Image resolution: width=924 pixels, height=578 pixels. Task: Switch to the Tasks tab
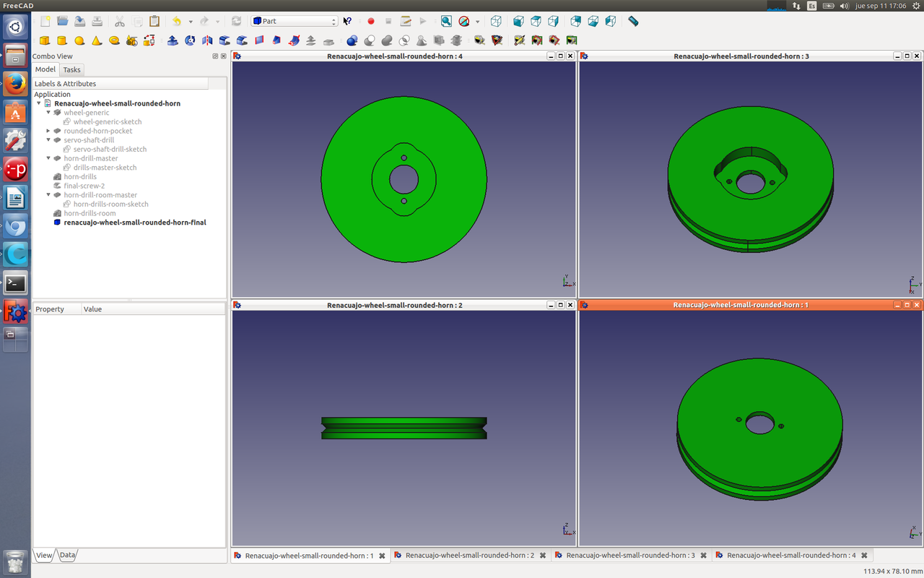71,70
